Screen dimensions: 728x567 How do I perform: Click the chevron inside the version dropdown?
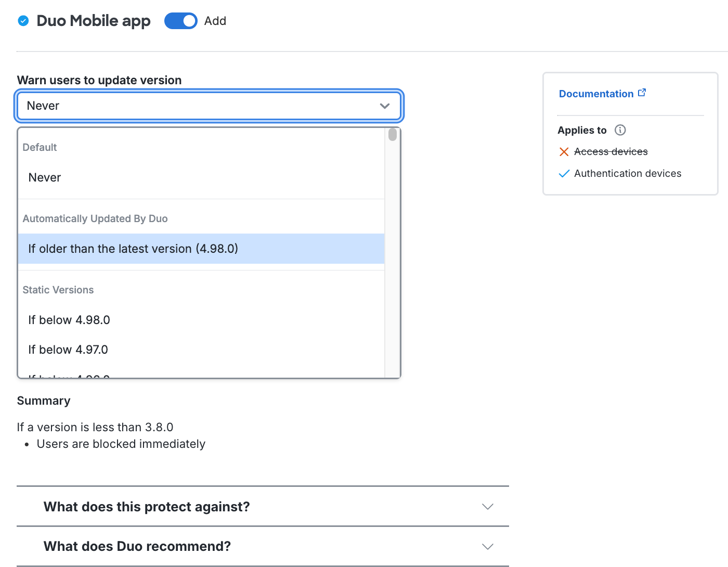[x=385, y=106]
